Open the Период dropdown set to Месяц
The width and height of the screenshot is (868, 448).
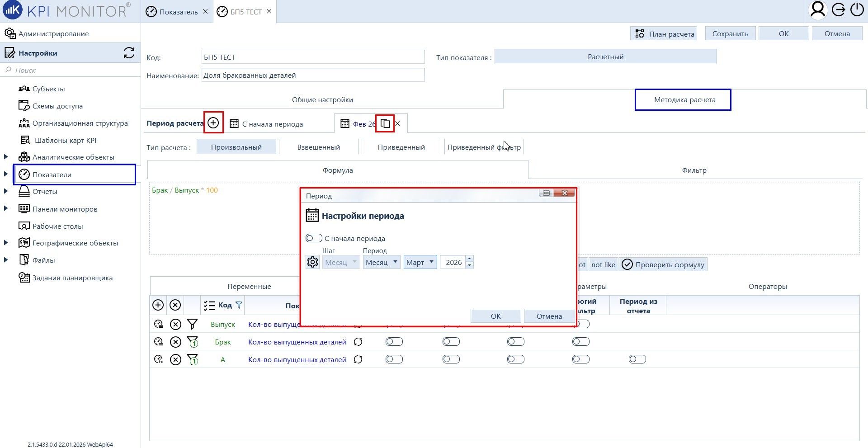(382, 262)
